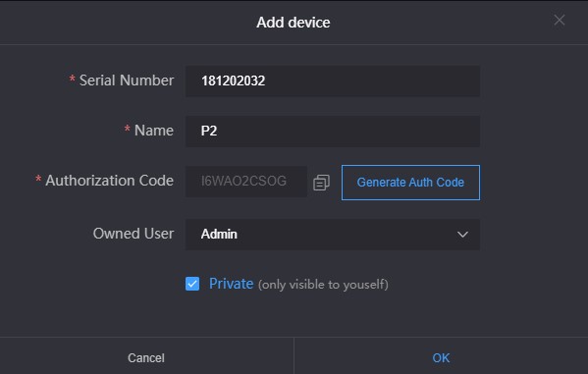The height and width of the screenshot is (374, 588).
Task: Select the Name field containing P2
Action: pos(333,132)
